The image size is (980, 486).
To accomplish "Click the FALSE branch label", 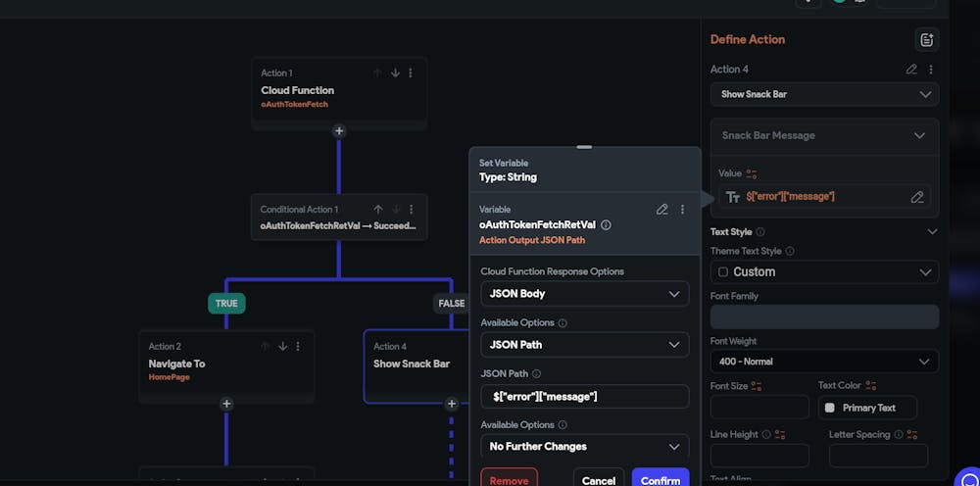I will [451, 304].
